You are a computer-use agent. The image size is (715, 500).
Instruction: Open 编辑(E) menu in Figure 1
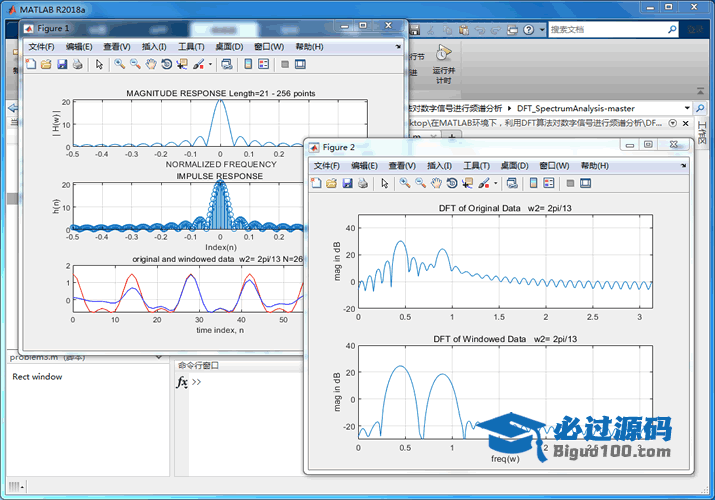79,46
